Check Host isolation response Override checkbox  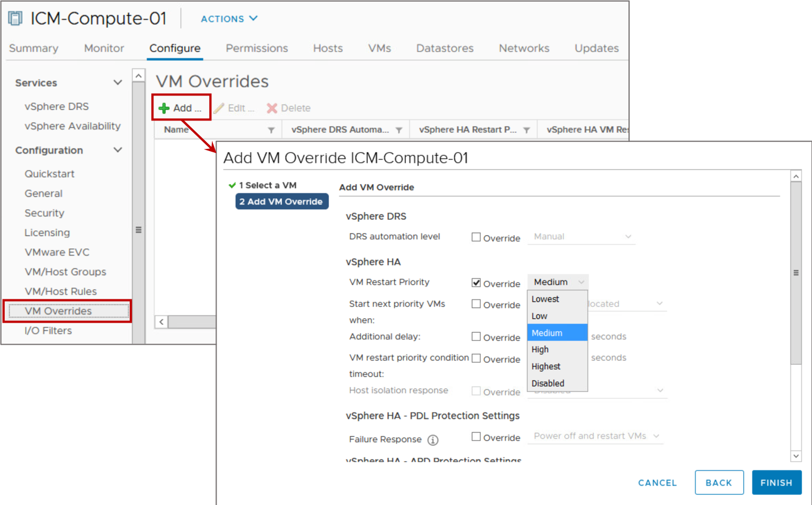(476, 391)
